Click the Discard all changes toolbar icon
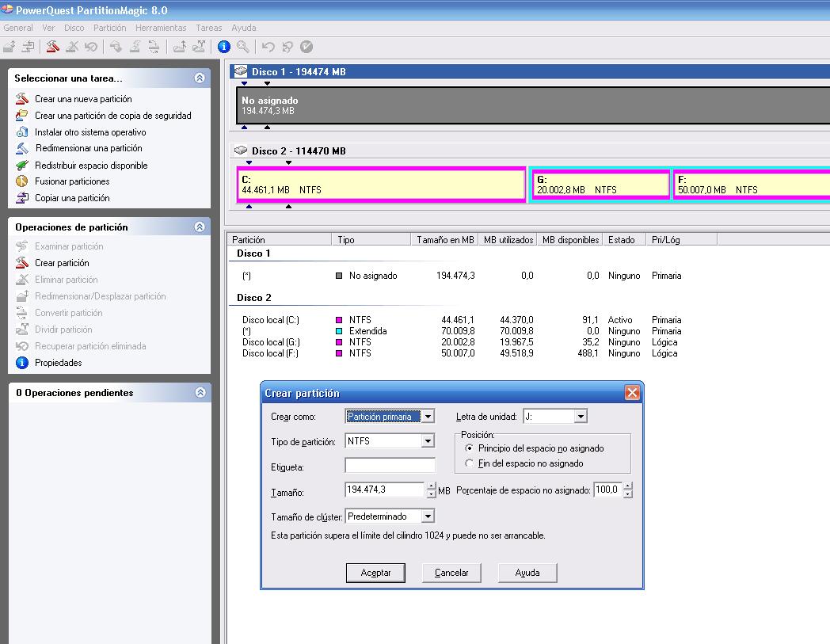The width and height of the screenshot is (830, 644). click(x=287, y=47)
